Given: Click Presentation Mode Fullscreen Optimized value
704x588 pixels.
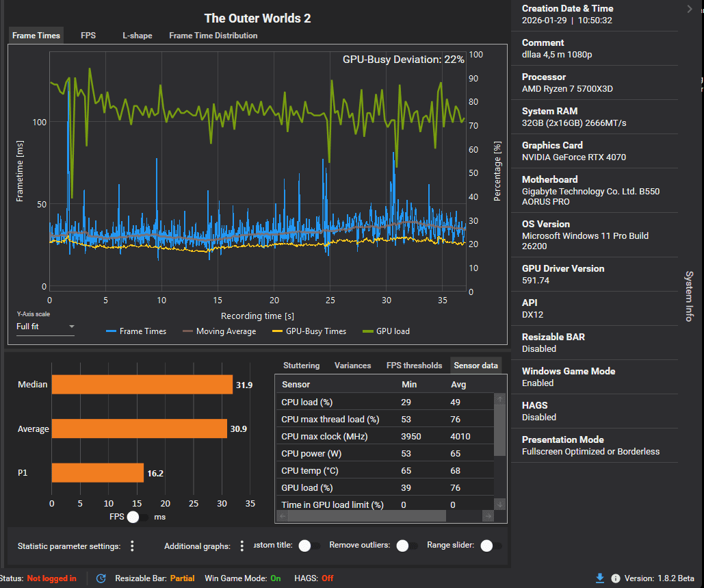Looking at the screenshot, I should click(590, 452).
